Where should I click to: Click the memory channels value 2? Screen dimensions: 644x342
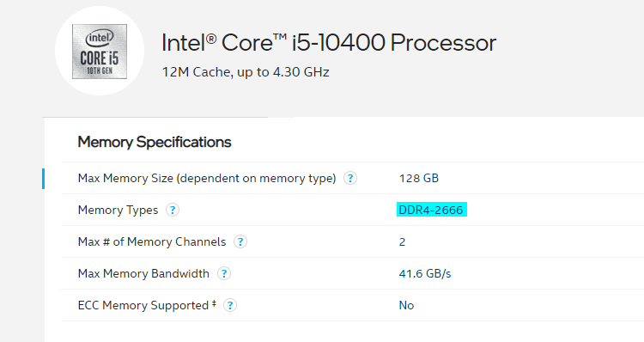[x=402, y=242]
